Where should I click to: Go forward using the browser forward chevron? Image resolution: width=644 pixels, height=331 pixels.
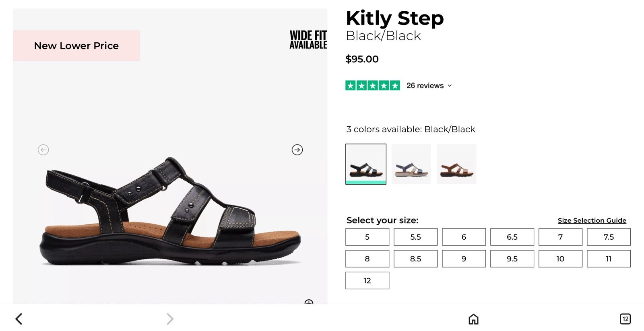170,319
